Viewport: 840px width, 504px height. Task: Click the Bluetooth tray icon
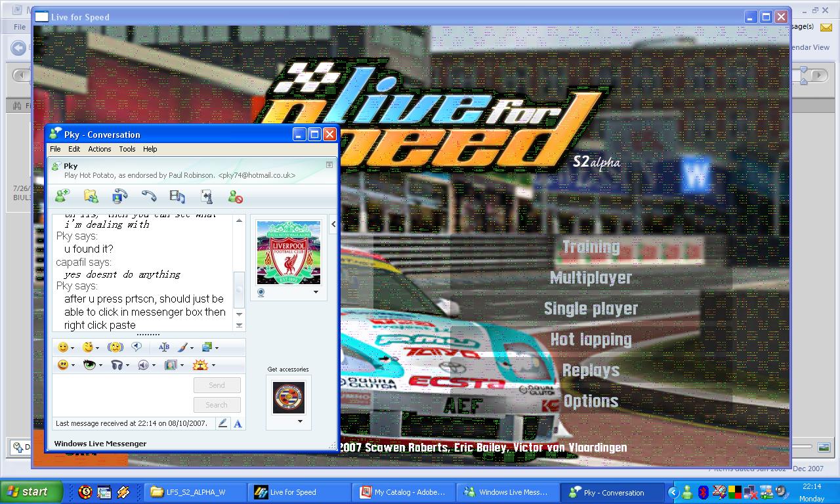(x=703, y=492)
